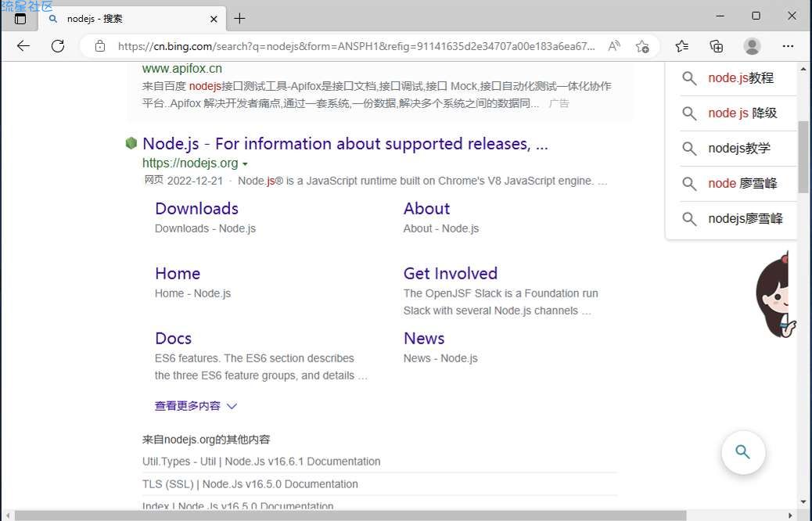Refresh the current page
The height and width of the screenshot is (521, 812).
58,46
